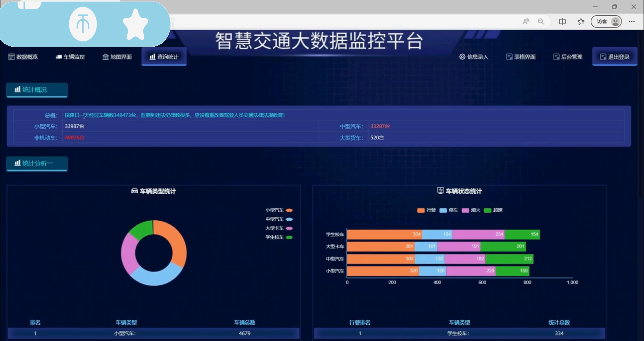Image resolution: width=644 pixels, height=341 pixels.
Task: Click the zoom out magnifier icon
Action: pyautogui.click(x=541, y=21)
